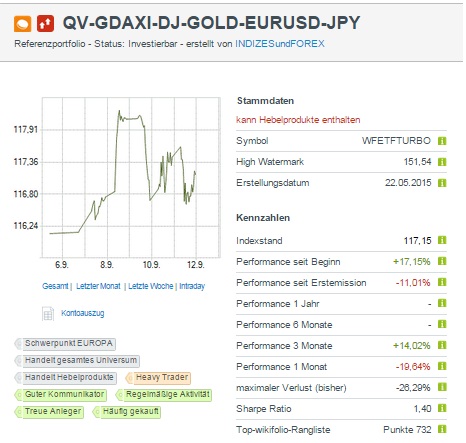Click the 'kann Hebelprodukte enthalten' warning text
466x443 pixels.
click(298, 120)
